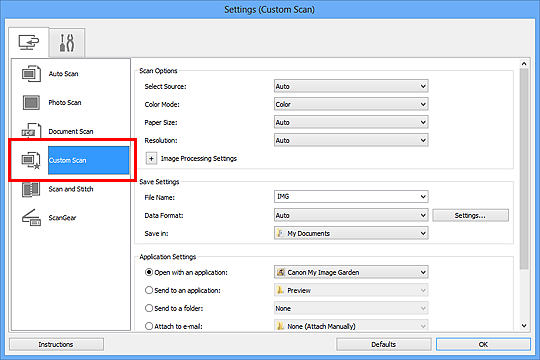
Task: Click the Custom Scan star icon
Action: point(31,160)
